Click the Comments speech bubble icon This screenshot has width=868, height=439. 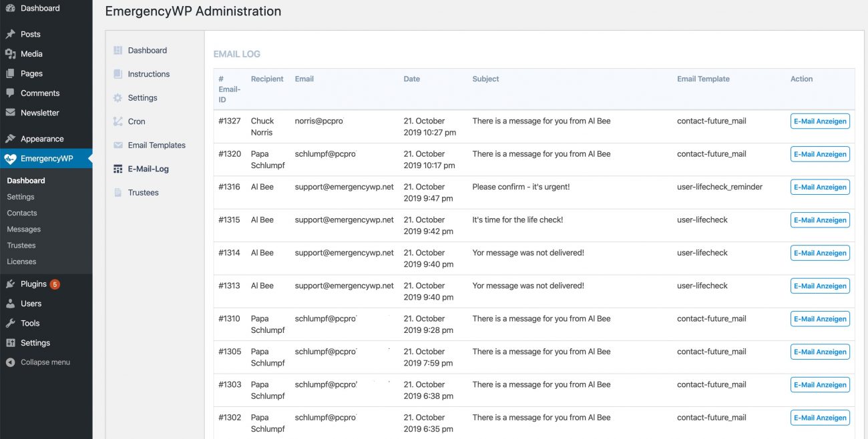click(10, 93)
